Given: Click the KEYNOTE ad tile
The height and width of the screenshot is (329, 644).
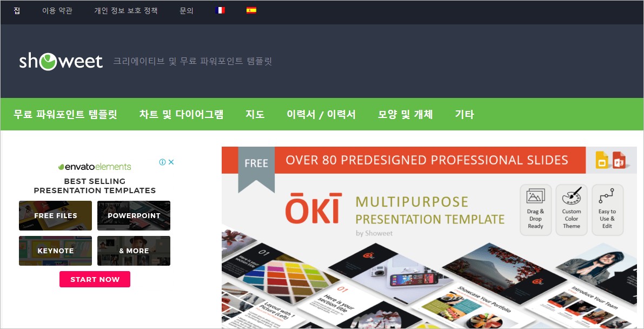Looking at the screenshot, I should (56, 251).
